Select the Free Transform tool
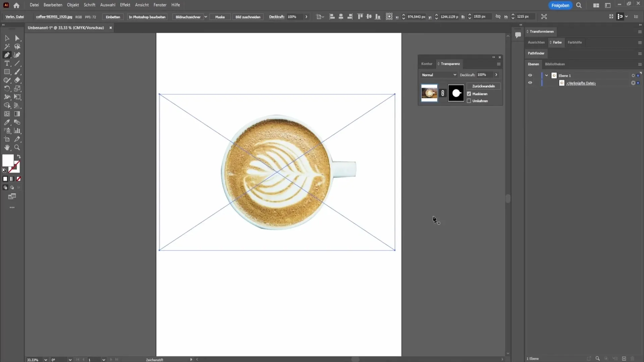Image resolution: width=644 pixels, height=362 pixels. 17,97
